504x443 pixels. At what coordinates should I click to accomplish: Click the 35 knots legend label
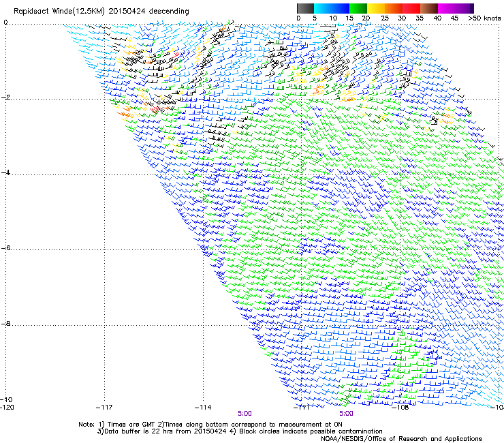tap(420, 18)
